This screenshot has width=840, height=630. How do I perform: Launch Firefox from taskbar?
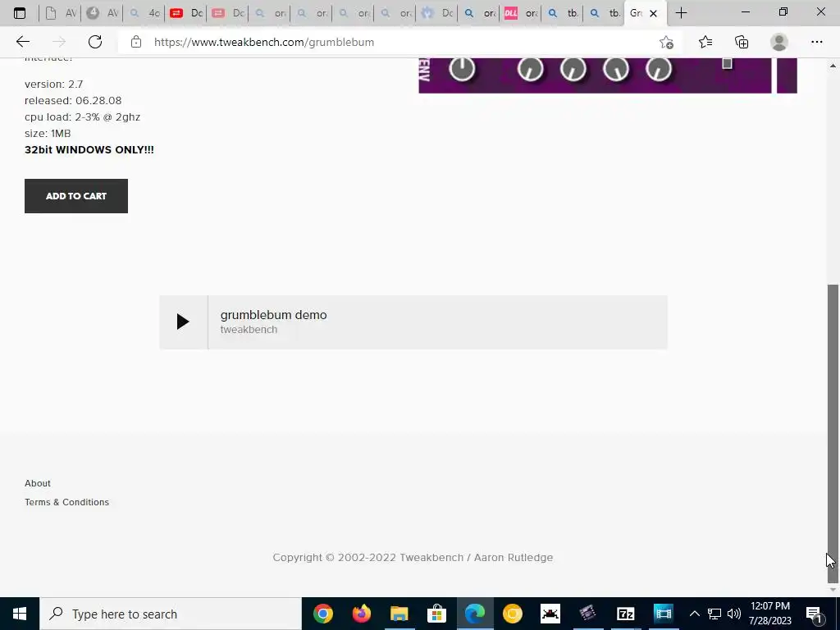click(x=361, y=614)
